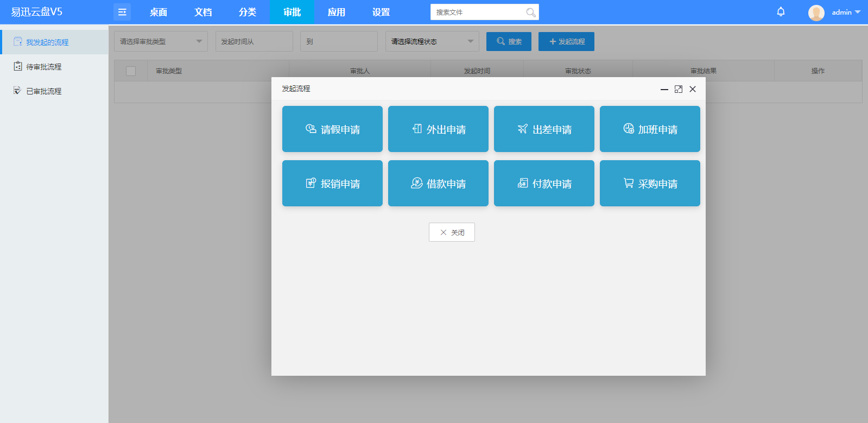Switch to the 文档 (Documents) top tab
The width and height of the screenshot is (868, 423).
[x=203, y=12]
